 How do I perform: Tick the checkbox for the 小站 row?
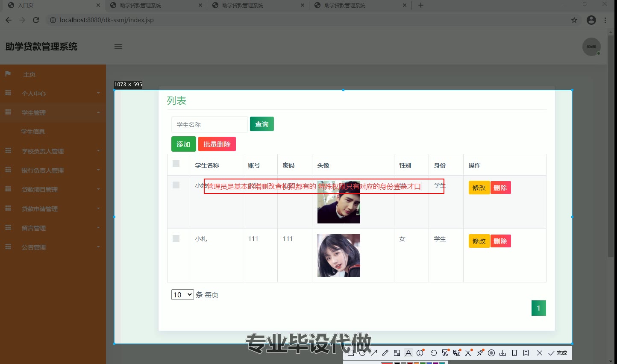(x=176, y=185)
